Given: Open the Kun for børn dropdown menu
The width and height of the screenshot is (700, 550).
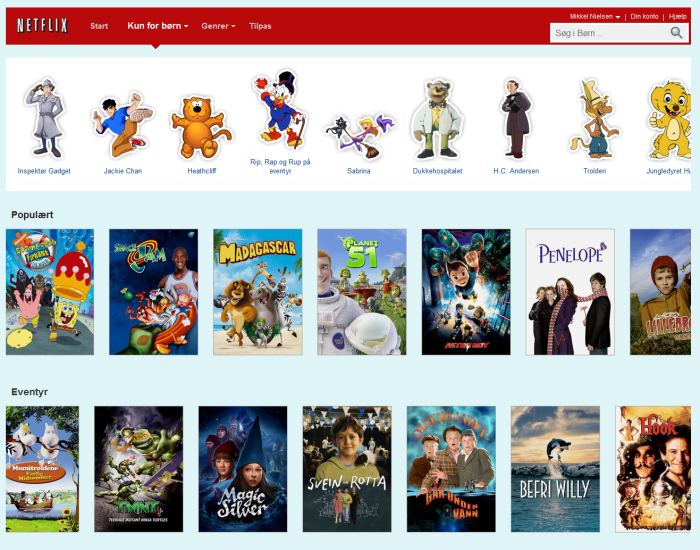Looking at the screenshot, I should tap(158, 26).
